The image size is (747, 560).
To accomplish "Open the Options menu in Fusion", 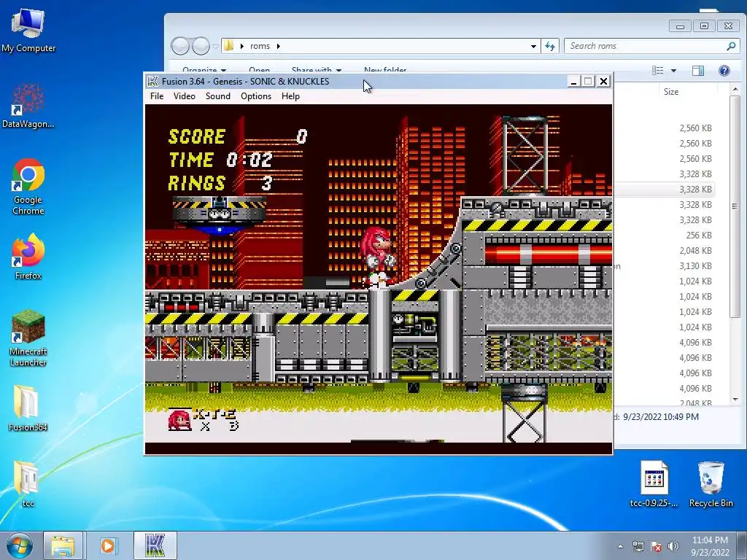I will [x=256, y=96].
